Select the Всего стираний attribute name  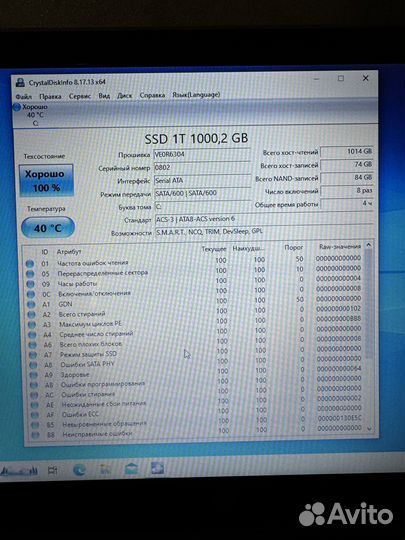[82, 314]
